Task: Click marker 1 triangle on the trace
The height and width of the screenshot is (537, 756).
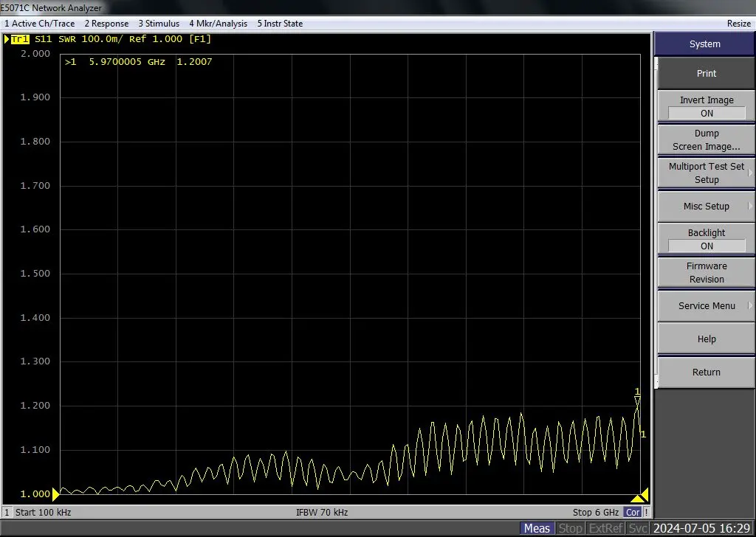Action: pos(638,400)
